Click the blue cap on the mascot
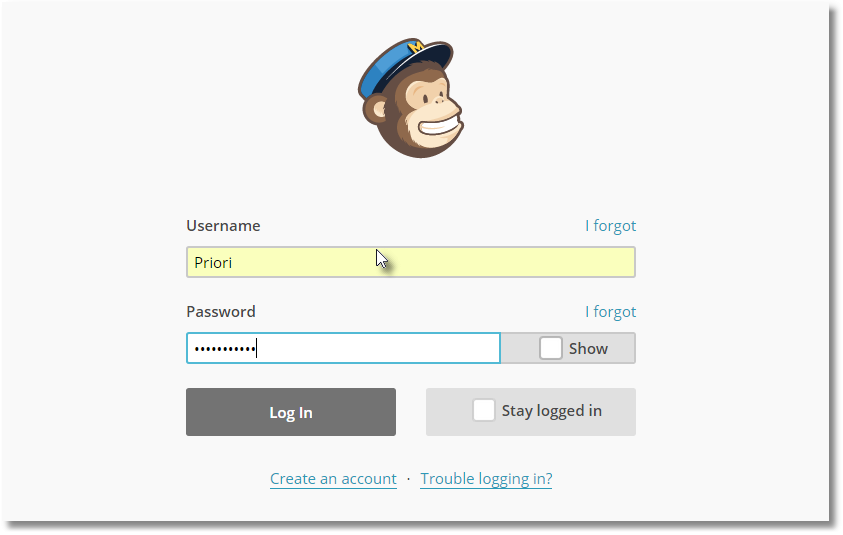This screenshot has width=843, height=535. pyautogui.click(x=404, y=65)
